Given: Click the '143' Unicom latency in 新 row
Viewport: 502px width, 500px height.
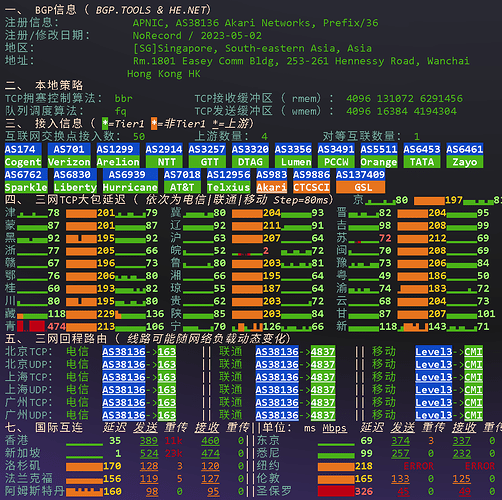Looking at the screenshot, I should coord(437,326).
